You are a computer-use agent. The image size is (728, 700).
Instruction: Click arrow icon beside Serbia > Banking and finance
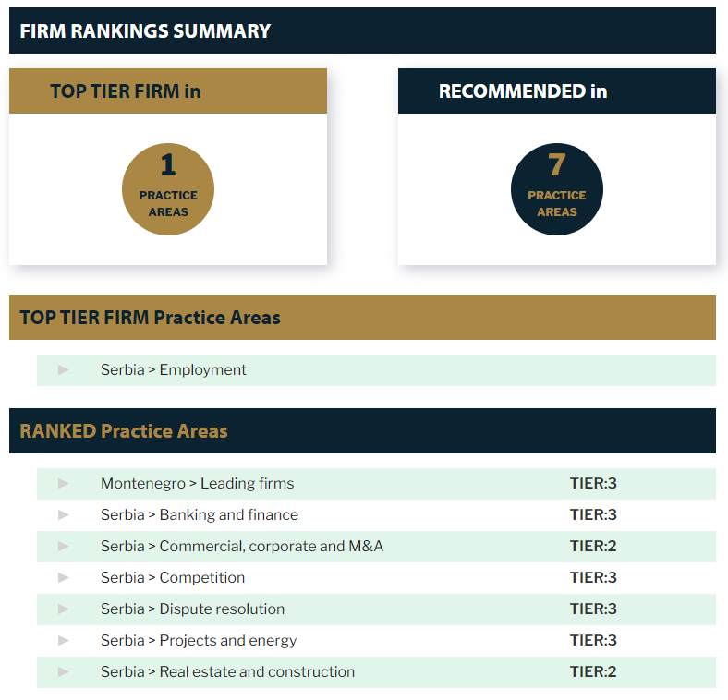pos(64,514)
